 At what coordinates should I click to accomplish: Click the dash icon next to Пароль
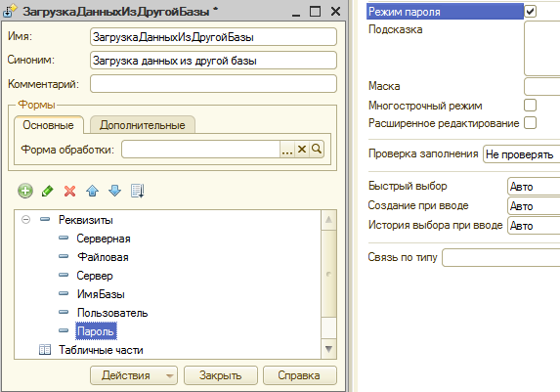tap(64, 330)
